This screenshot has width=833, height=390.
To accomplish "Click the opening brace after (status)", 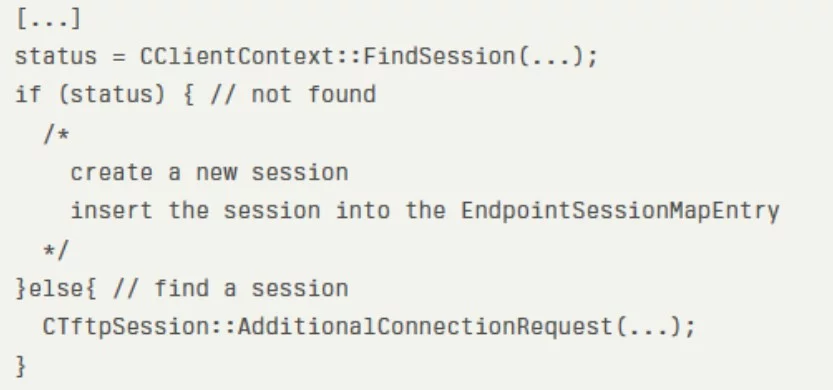I will pos(188,95).
